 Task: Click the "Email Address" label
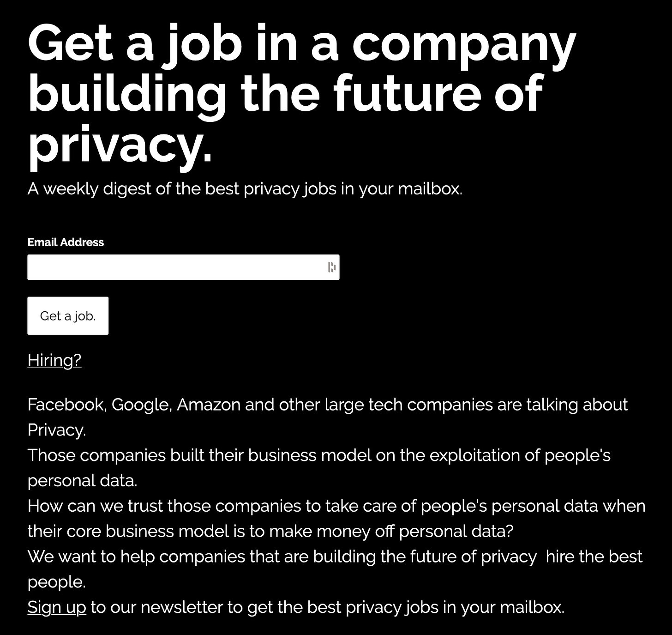[66, 242]
